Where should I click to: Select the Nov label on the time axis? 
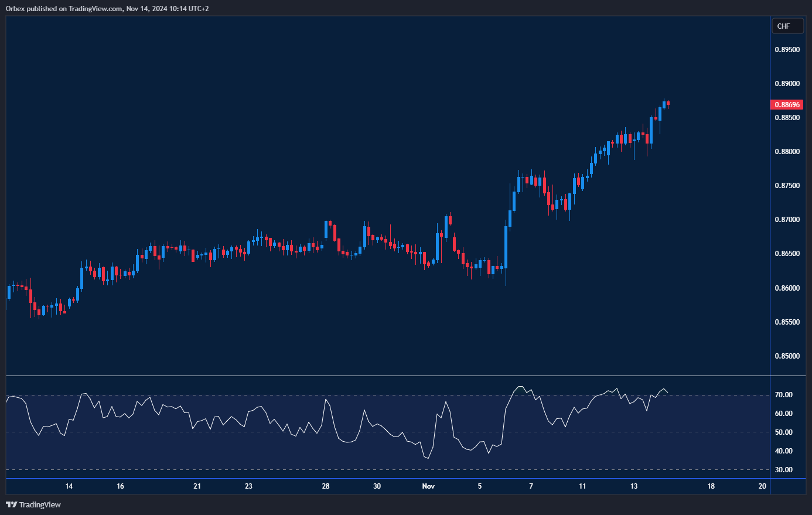coord(428,486)
